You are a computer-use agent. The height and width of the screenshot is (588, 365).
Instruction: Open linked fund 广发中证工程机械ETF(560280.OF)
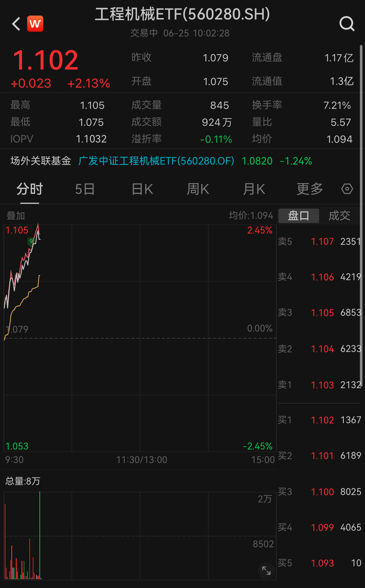(156, 161)
